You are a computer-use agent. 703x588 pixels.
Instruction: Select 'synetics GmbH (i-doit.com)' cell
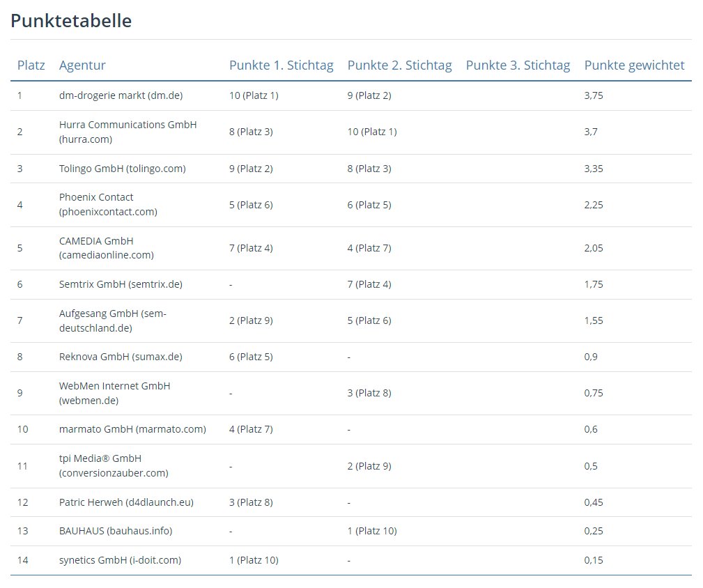120,560
